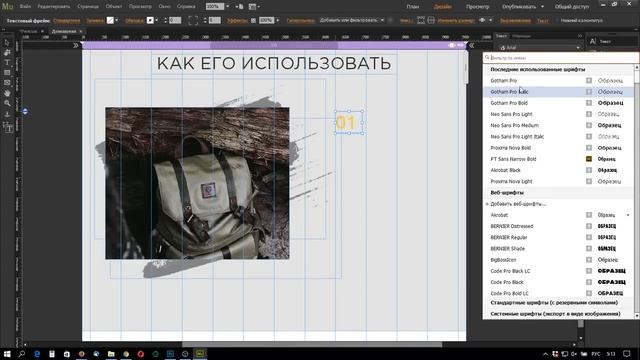Click the blue header height handle on ruler
The image size is (640, 360).
point(25,111)
